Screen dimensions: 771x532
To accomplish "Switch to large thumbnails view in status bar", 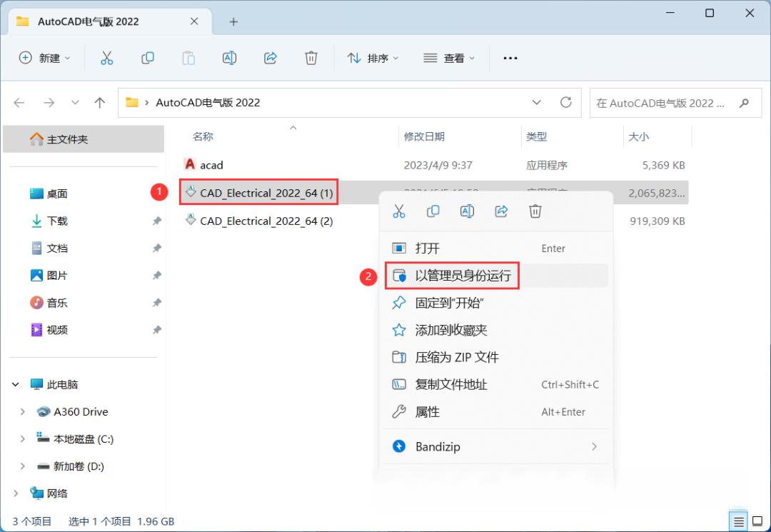I will [757, 521].
